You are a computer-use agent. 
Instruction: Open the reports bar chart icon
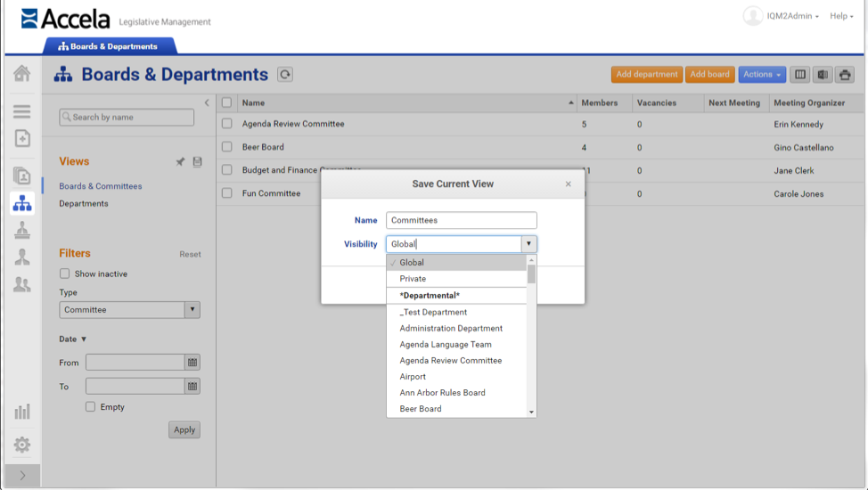tap(22, 412)
